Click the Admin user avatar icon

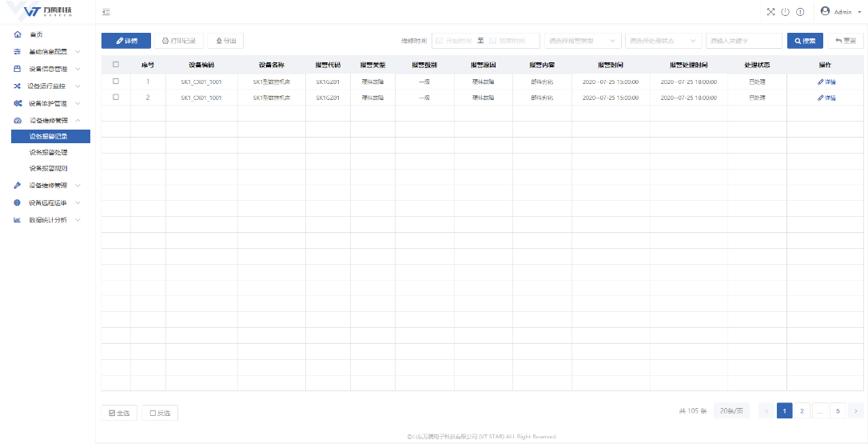pos(825,11)
